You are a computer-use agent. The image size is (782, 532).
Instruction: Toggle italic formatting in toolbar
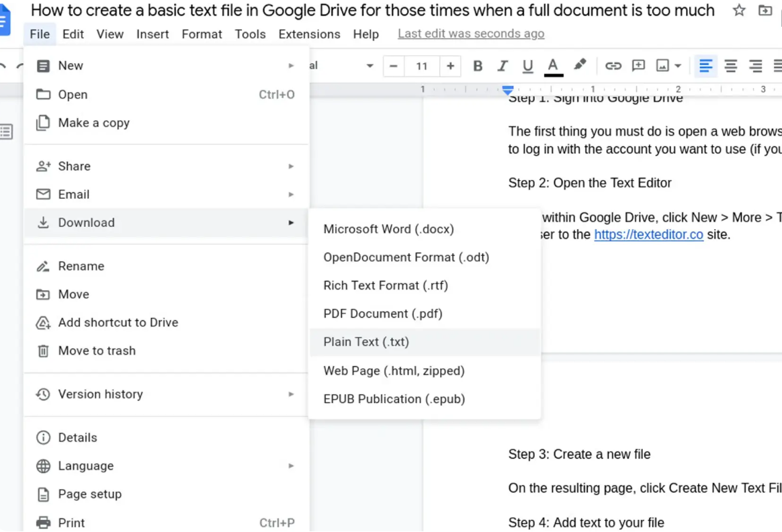coord(503,66)
